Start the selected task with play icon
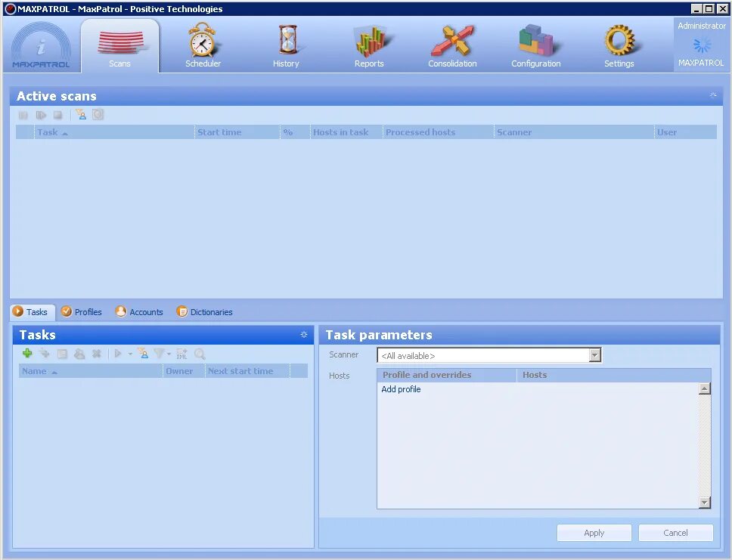 coord(118,354)
